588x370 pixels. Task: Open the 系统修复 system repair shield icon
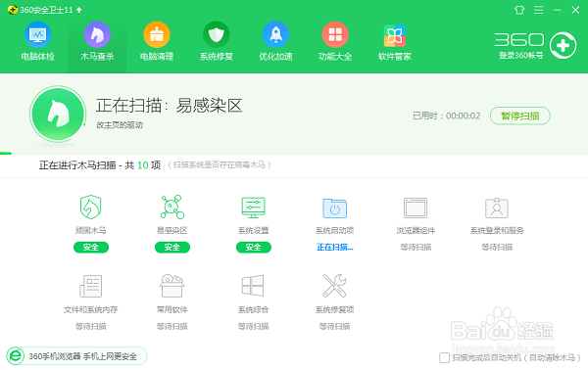(216, 35)
